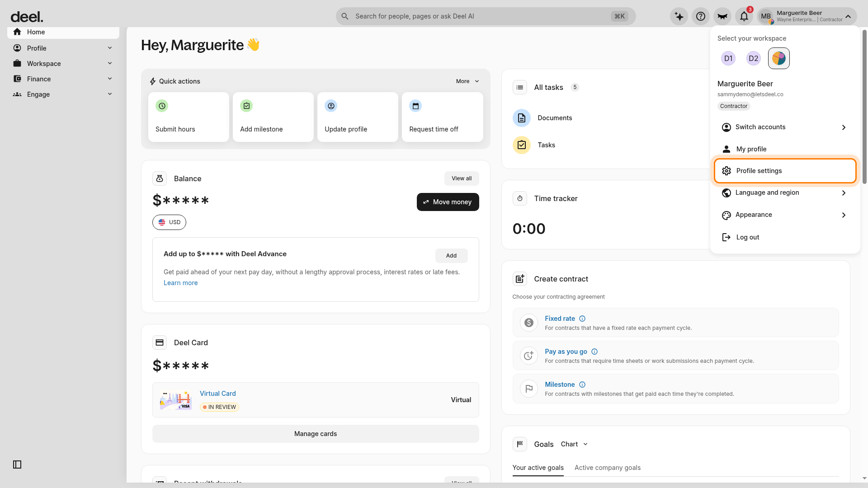Click the Add milestone icon
Image resolution: width=868 pixels, height=488 pixels.
246,106
